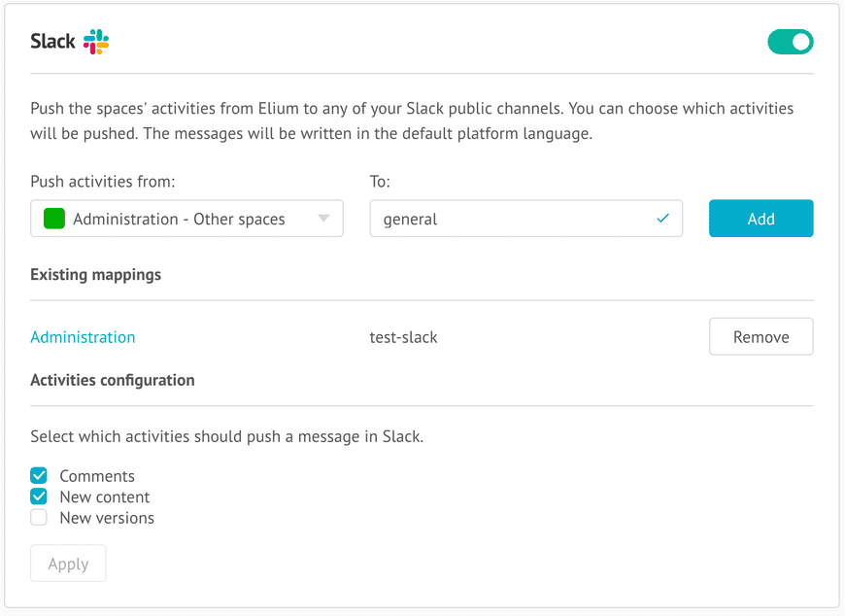Click the Apply button

(68, 564)
